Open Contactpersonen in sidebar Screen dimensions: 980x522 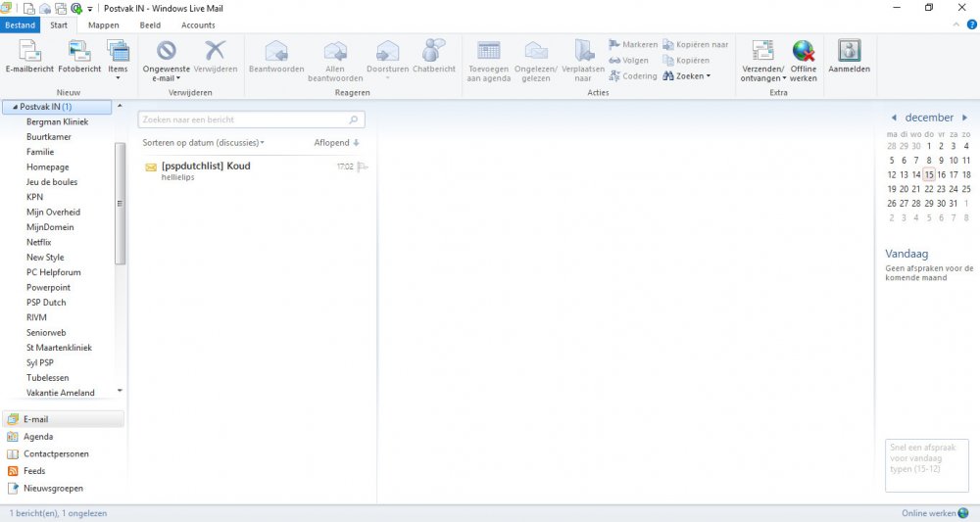pyautogui.click(x=56, y=454)
